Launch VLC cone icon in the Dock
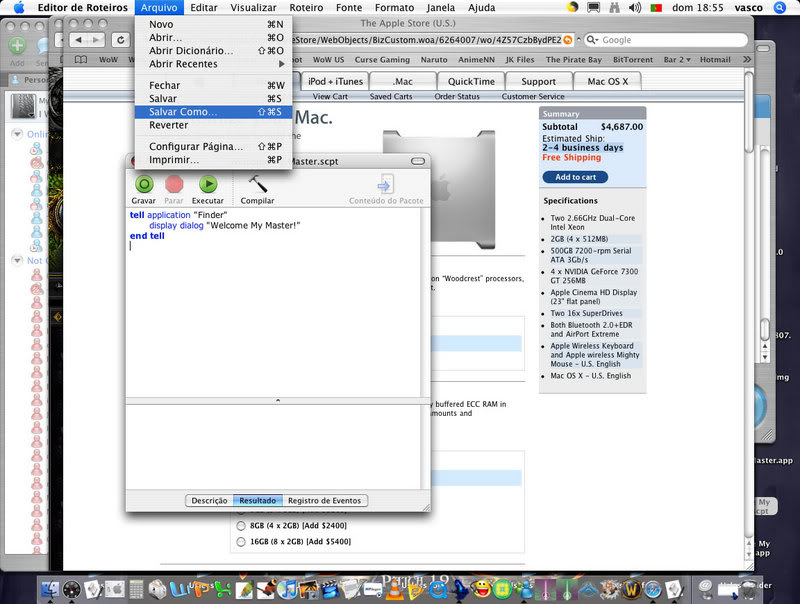The width and height of the screenshot is (800, 604). click(393, 589)
